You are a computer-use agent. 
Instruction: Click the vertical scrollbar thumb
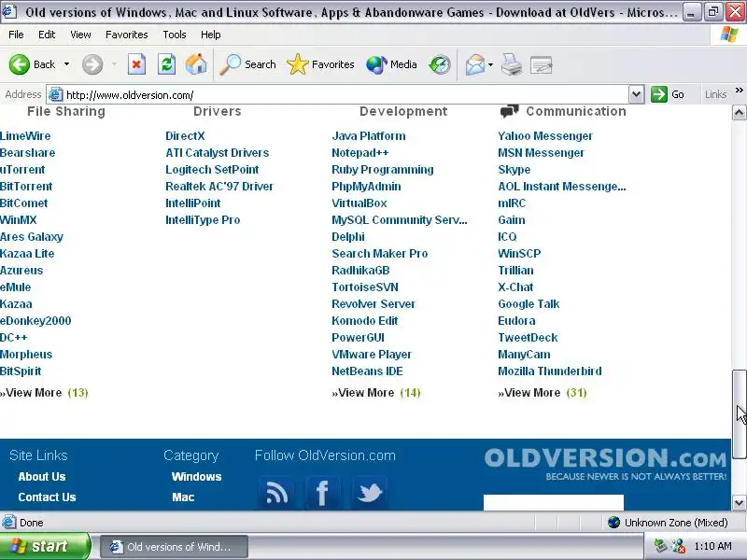(x=739, y=413)
